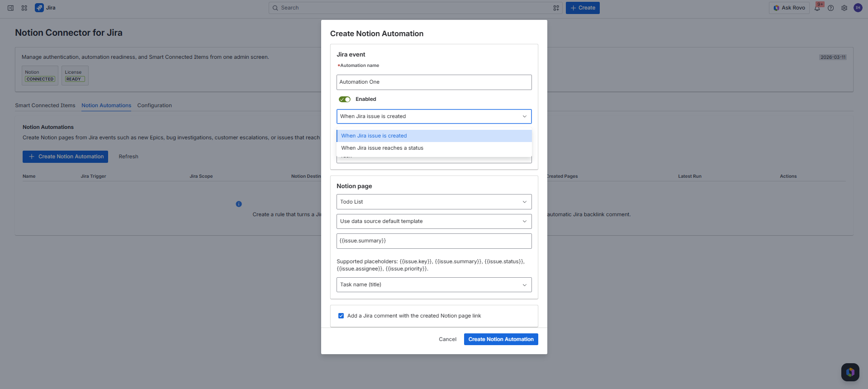Toggle the sidebar collapse icon
Image resolution: width=868 pixels, height=389 pixels.
click(10, 8)
